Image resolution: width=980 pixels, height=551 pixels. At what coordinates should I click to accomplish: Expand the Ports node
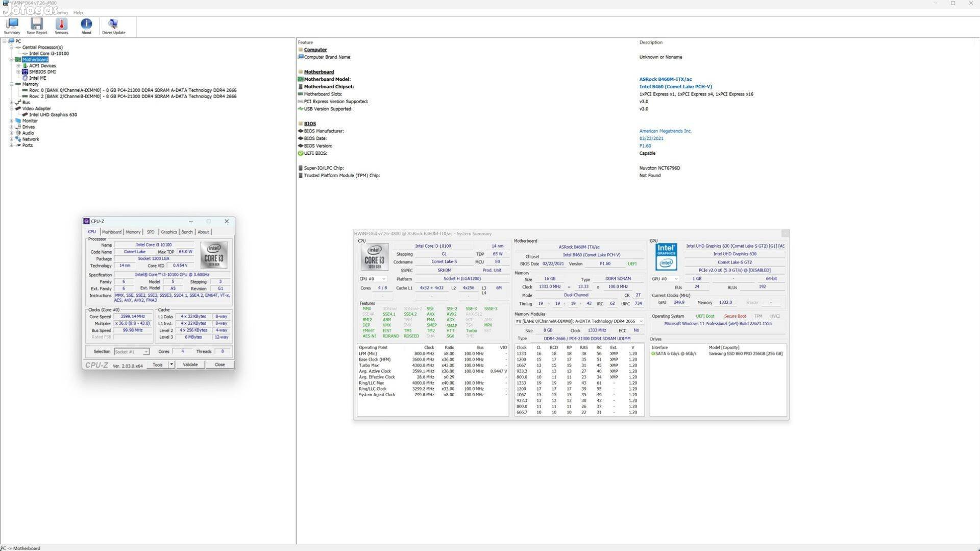click(11, 146)
